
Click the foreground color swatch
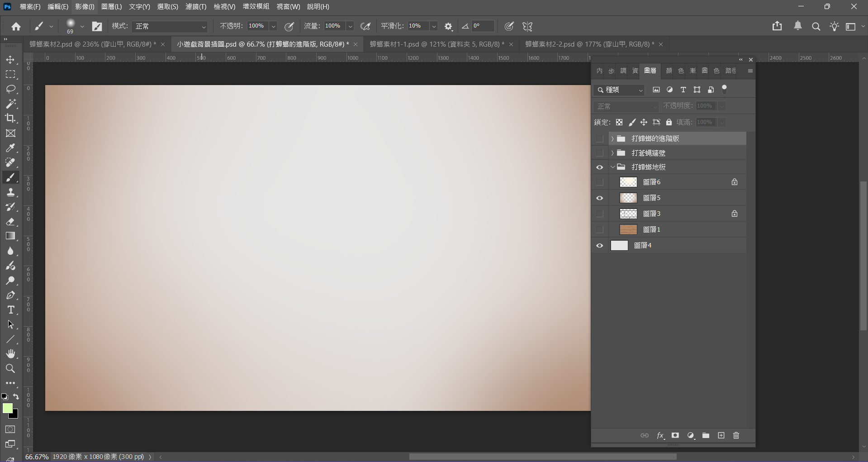[x=8, y=408]
